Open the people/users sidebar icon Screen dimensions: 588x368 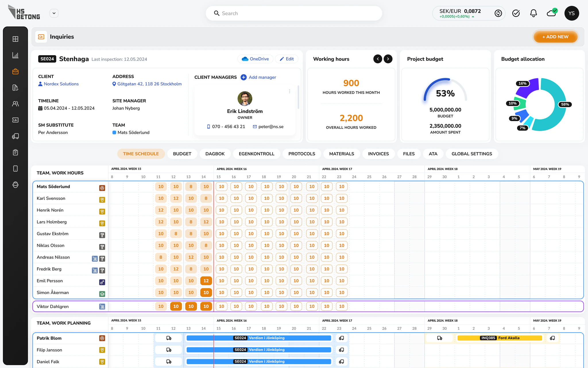click(x=16, y=104)
